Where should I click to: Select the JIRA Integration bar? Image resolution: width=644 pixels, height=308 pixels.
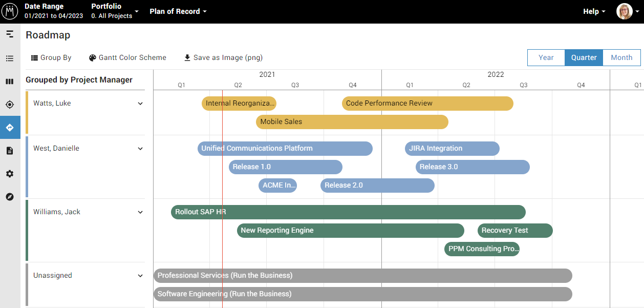452,149
